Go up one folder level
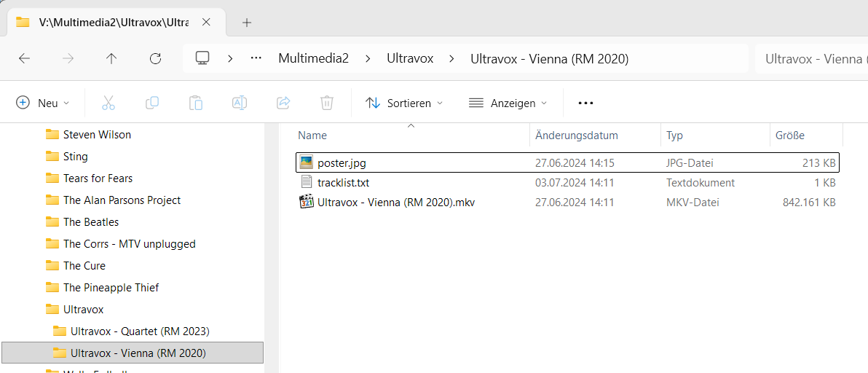868x373 pixels. point(112,59)
